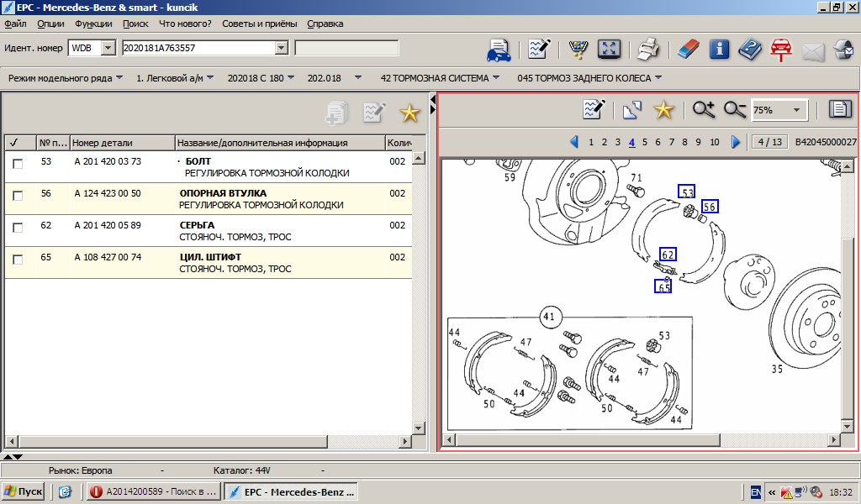Screen dimensions: 861x504
Task: Open the shopping cart list icon
Action: tap(578, 50)
